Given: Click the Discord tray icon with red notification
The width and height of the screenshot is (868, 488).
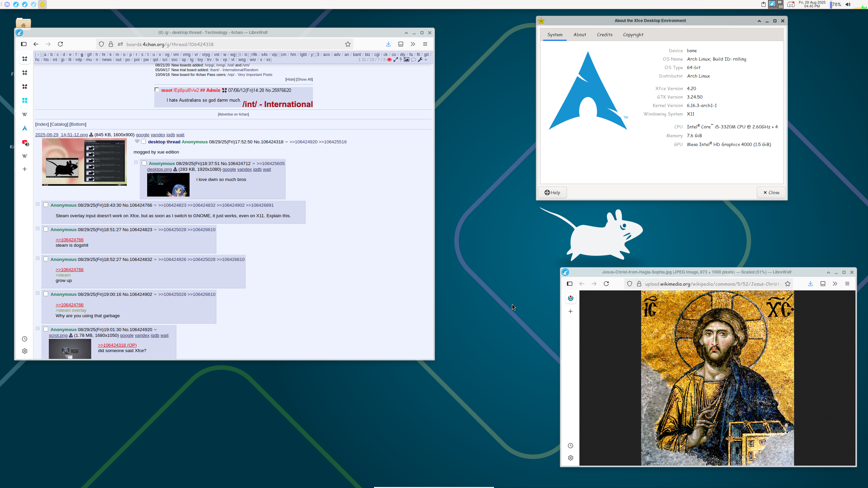Looking at the screenshot, I should (x=791, y=4).
